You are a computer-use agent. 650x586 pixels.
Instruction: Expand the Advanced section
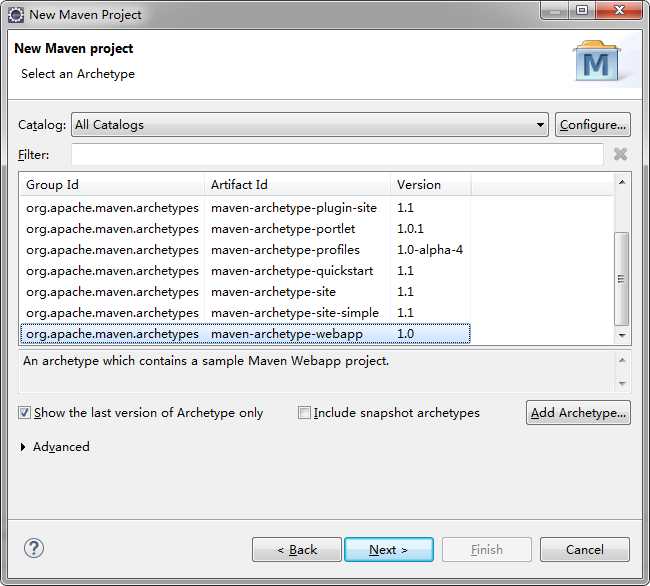coord(24,447)
